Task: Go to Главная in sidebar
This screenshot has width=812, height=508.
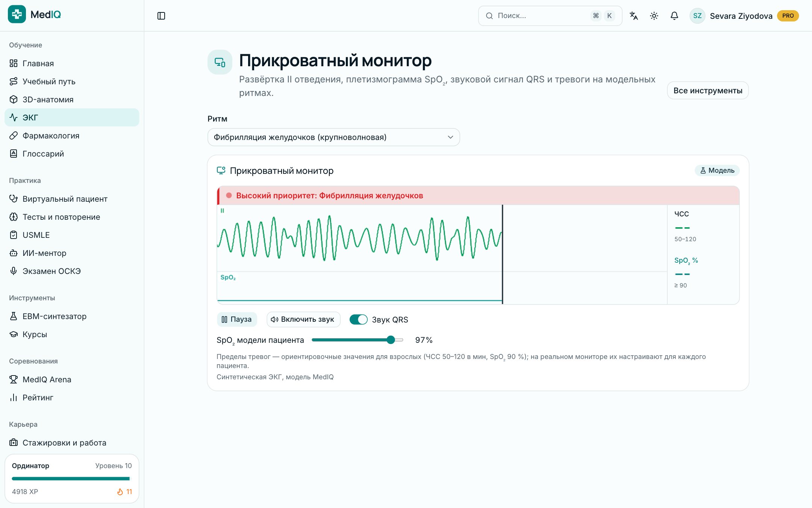Action: (x=72, y=63)
